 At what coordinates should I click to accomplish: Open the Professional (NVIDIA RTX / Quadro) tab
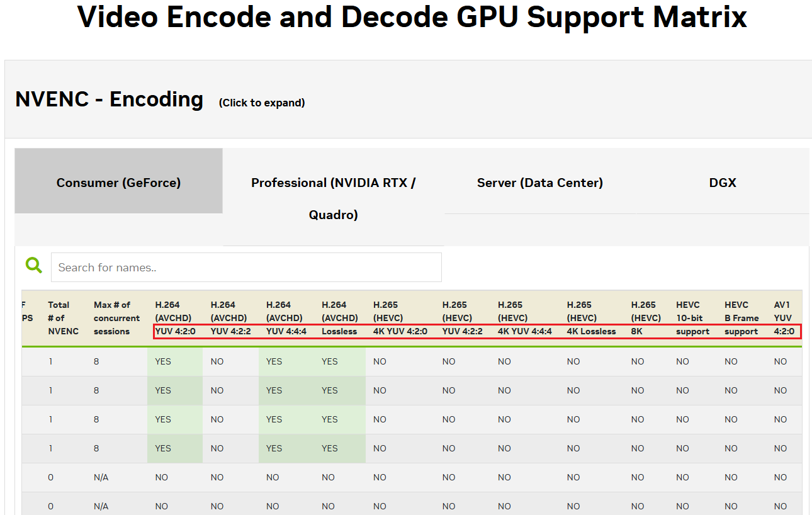(x=334, y=198)
